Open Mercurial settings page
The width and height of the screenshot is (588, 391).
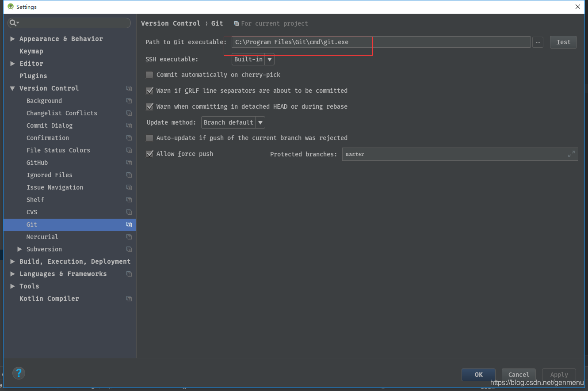point(42,237)
